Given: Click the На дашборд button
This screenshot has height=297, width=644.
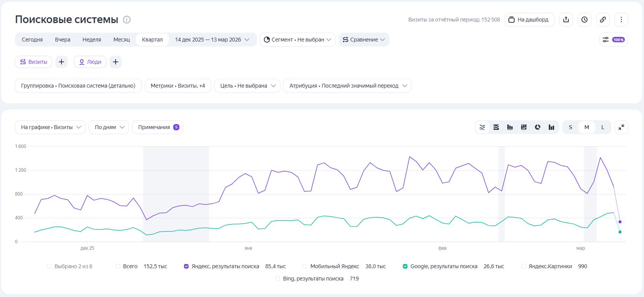Looking at the screenshot, I should 529,20.
